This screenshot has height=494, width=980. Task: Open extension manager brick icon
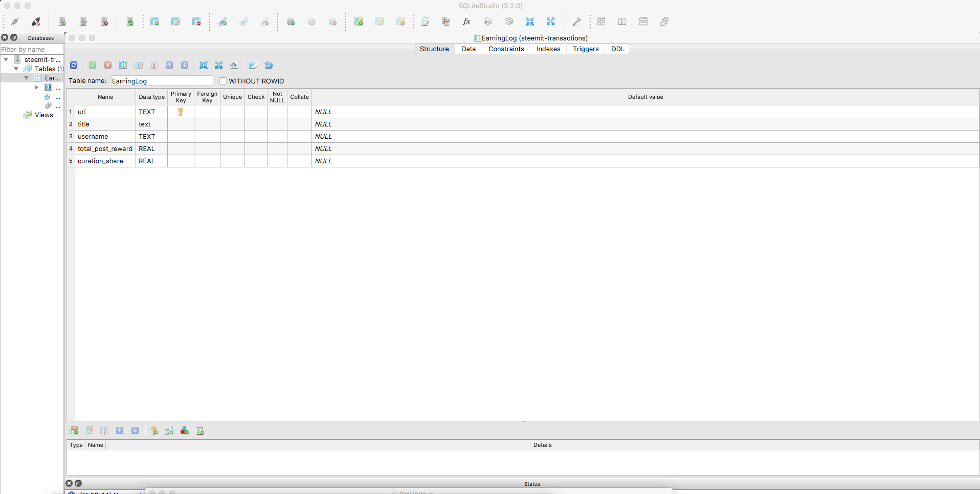[x=509, y=22]
